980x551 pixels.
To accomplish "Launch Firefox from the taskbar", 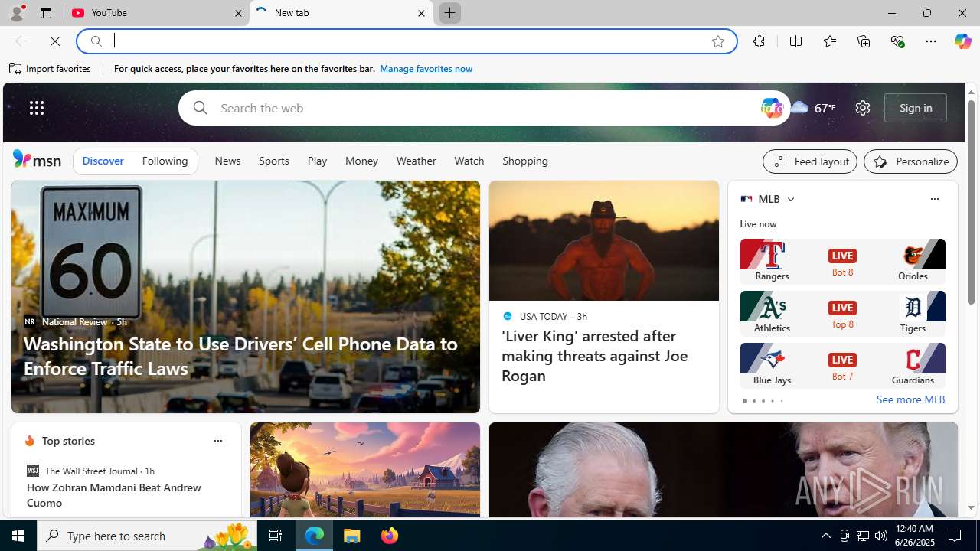I will (390, 536).
